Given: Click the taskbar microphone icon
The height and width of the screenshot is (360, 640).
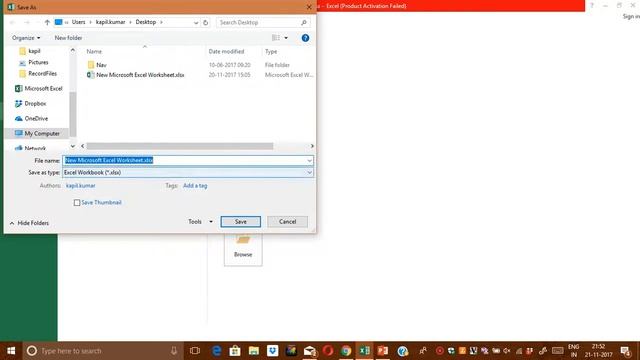Looking at the screenshot, I should (174, 351).
